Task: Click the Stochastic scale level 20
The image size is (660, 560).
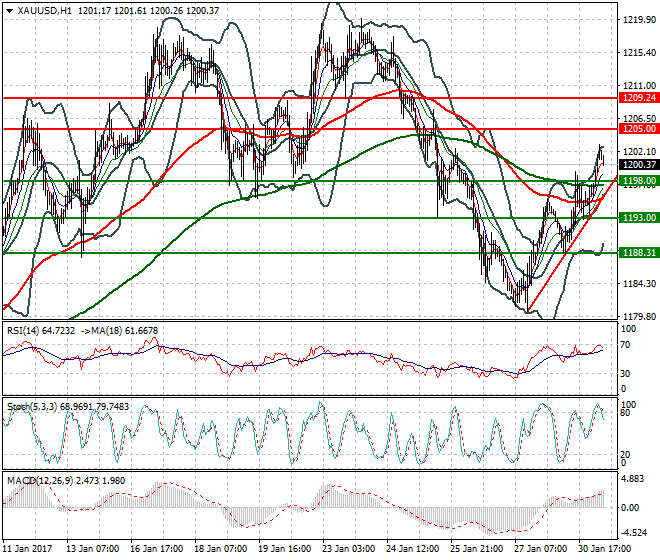Action: click(625, 454)
